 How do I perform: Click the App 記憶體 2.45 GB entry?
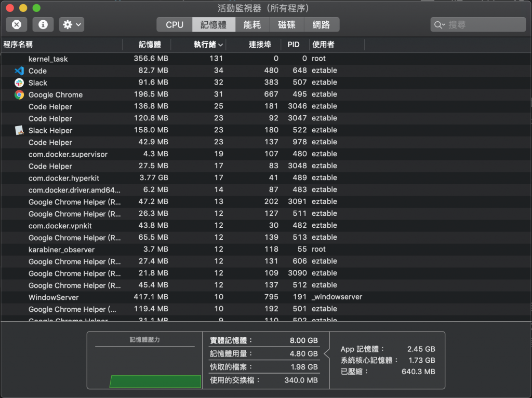(388, 349)
